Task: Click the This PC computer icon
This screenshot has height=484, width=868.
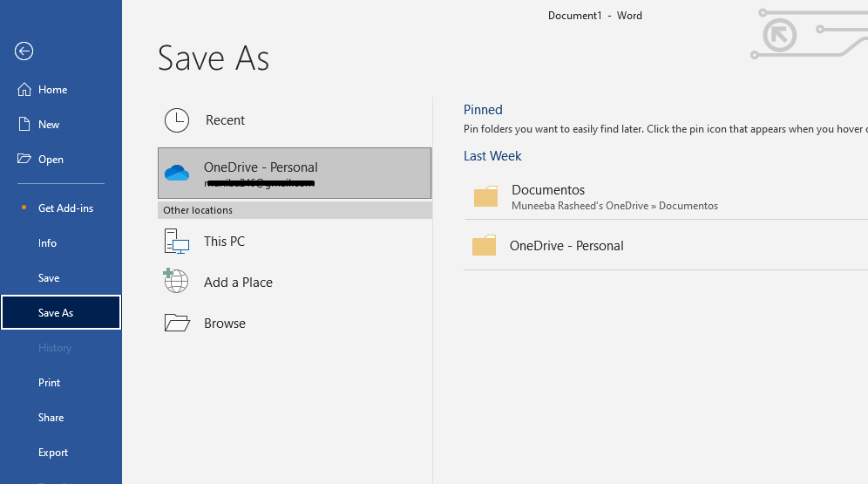Action: [177, 242]
